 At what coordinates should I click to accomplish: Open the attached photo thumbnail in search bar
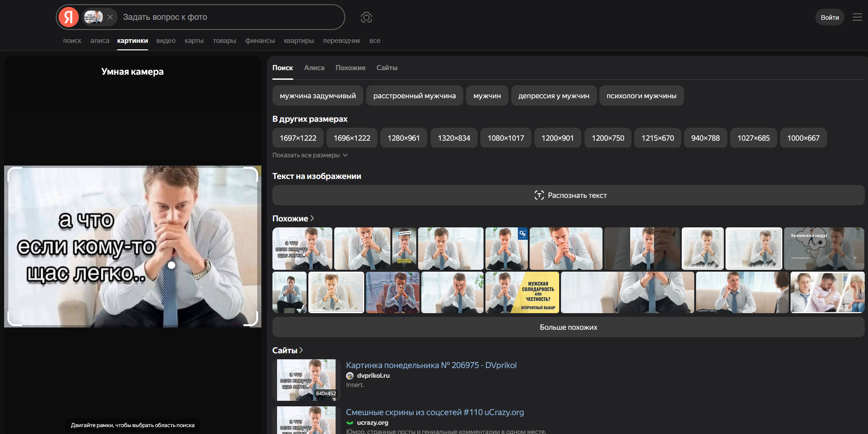tap(94, 17)
